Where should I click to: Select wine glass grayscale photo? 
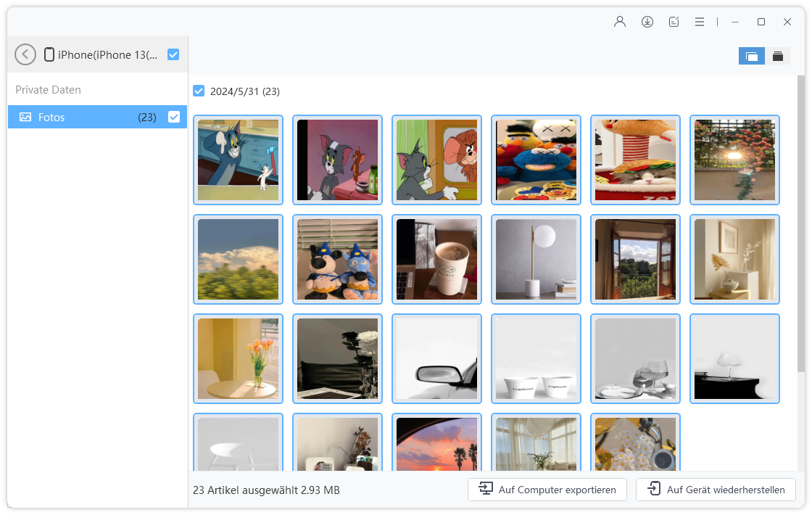pyautogui.click(x=635, y=359)
